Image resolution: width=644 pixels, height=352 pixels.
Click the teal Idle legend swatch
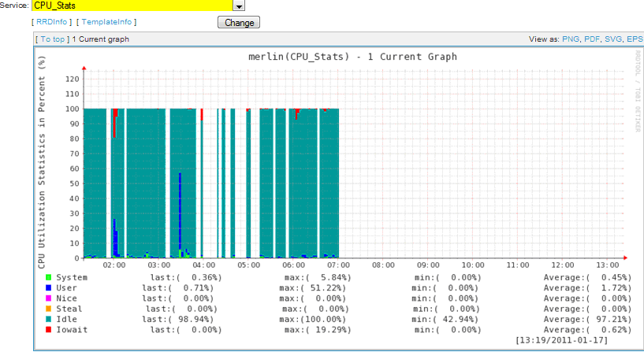(49, 320)
